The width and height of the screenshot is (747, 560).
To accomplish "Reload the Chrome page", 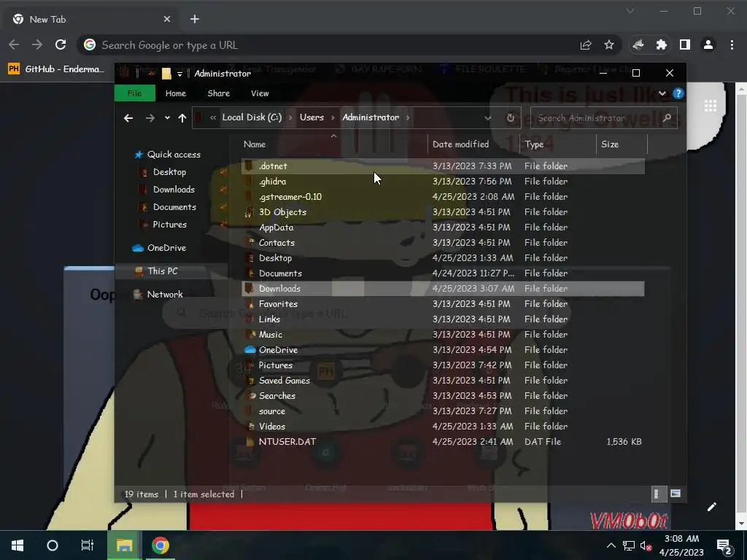I will coord(61,44).
